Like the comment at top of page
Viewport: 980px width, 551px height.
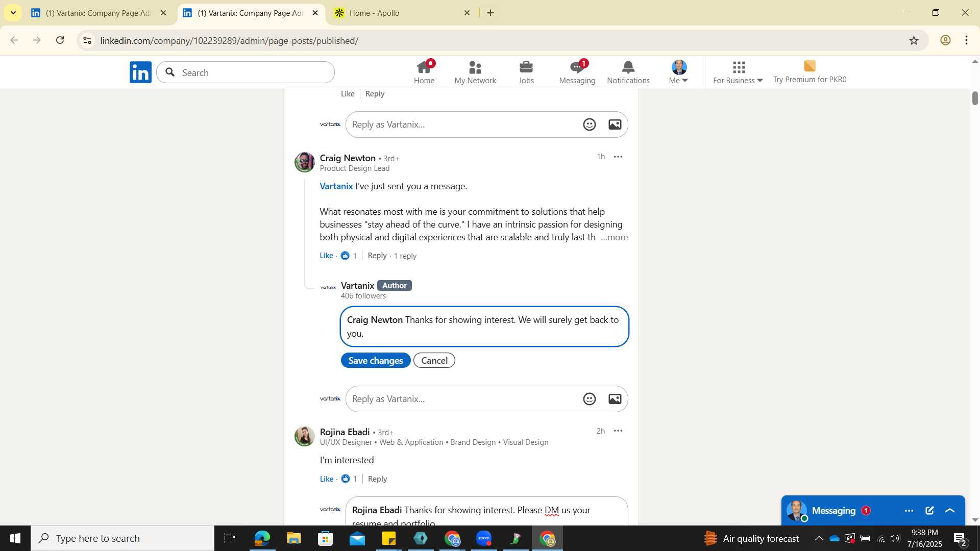pos(348,94)
